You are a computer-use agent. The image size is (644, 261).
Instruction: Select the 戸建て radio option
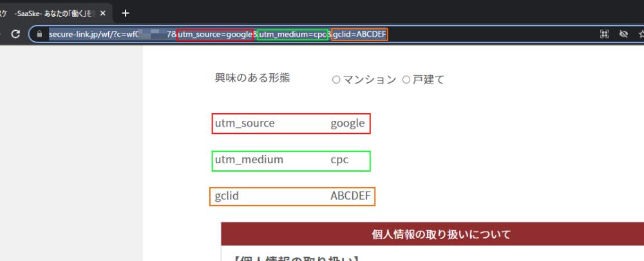click(x=406, y=80)
